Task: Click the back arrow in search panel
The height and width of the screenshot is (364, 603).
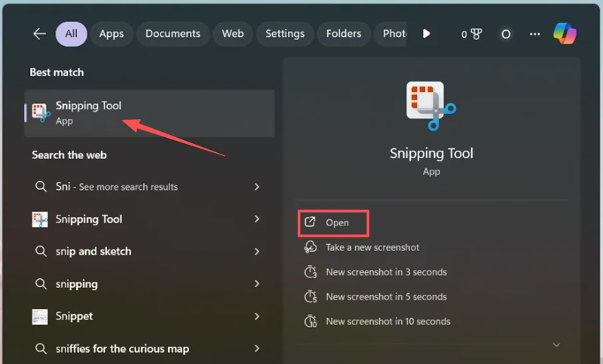Action: [x=39, y=34]
